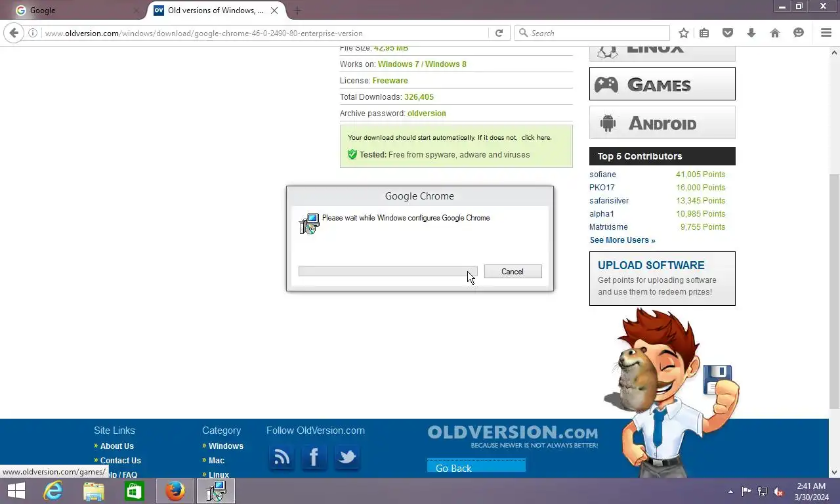Open contributor safarisilver profile
This screenshot has width=840, height=504.
609,201
